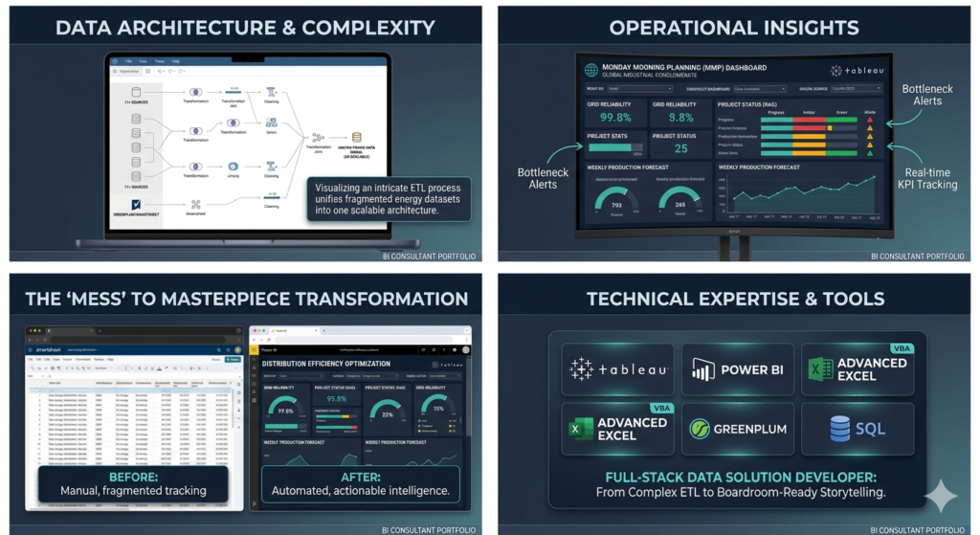
Task: Select the blue Unions node icon
Action: point(234,167)
